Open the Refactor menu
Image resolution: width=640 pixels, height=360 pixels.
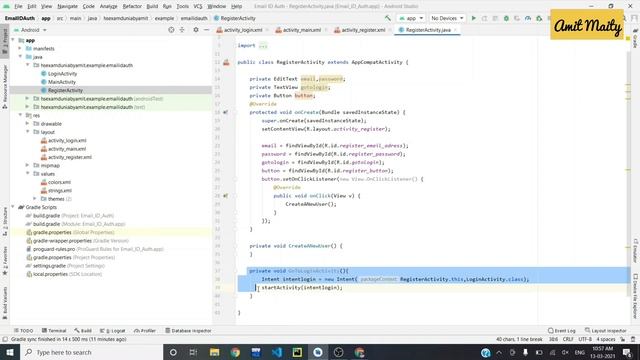tap(132, 6)
